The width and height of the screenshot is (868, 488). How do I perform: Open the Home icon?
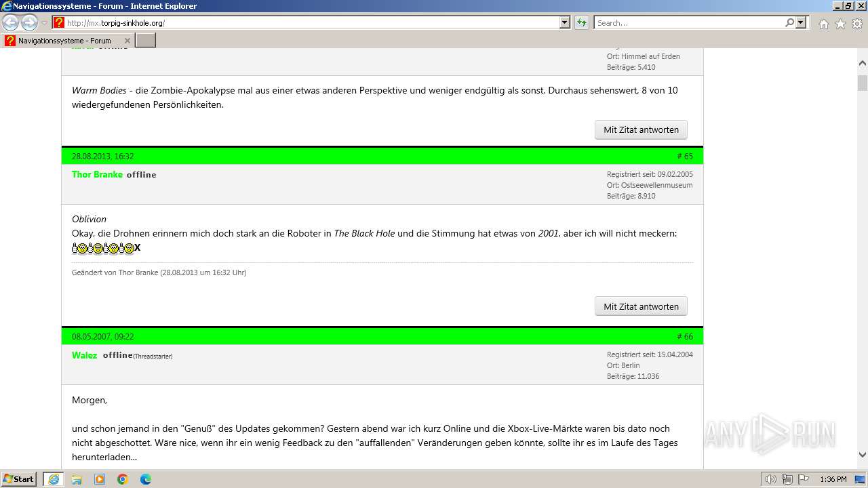tap(823, 24)
